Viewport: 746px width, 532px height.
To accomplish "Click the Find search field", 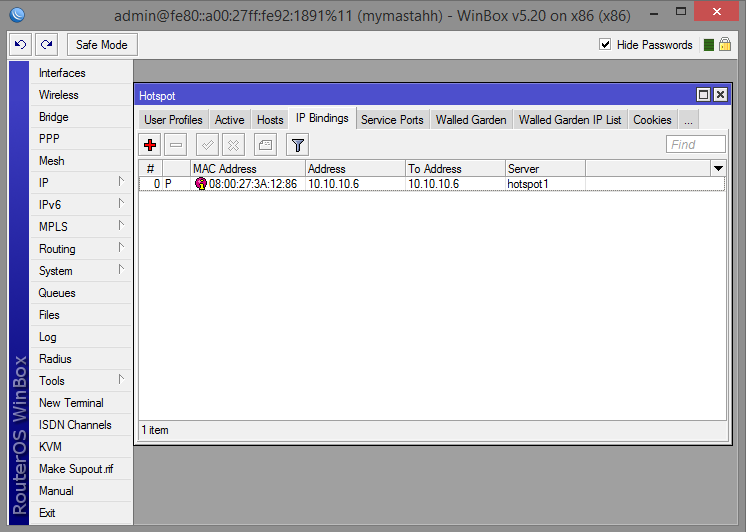I will [x=696, y=144].
